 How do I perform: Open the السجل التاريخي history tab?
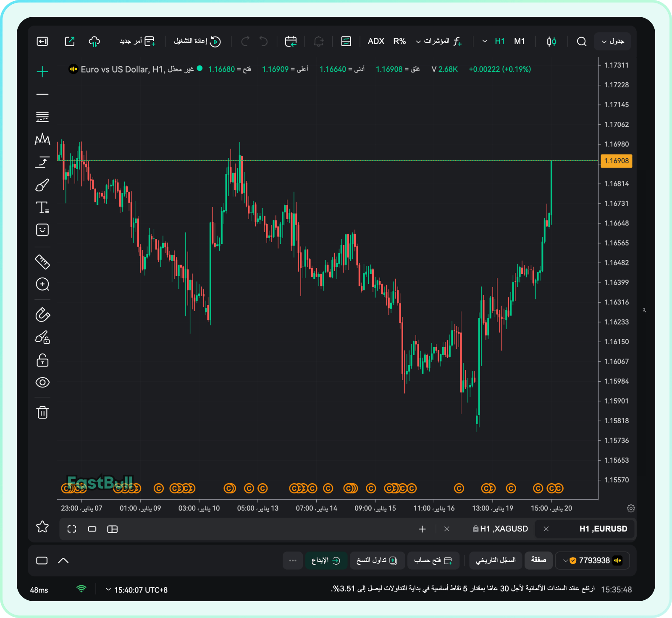pos(496,560)
